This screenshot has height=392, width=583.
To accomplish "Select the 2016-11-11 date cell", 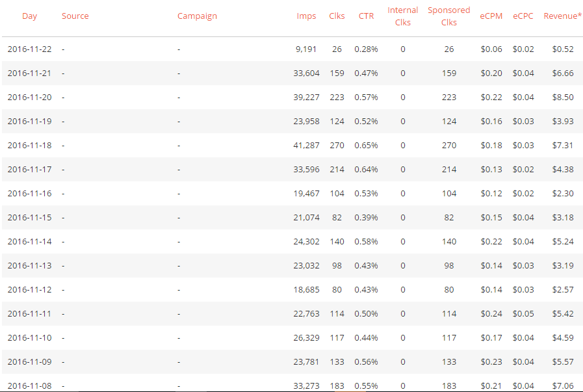I will click(x=29, y=314).
